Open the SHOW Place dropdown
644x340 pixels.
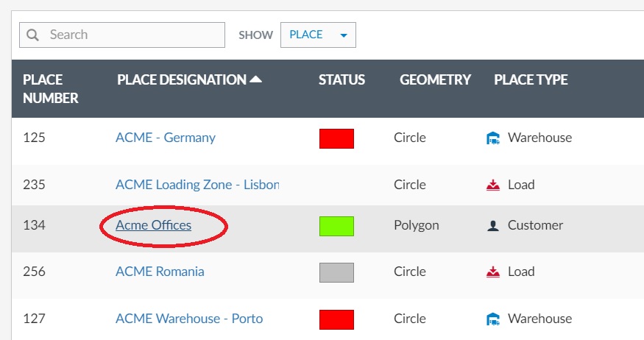[x=318, y=35]
